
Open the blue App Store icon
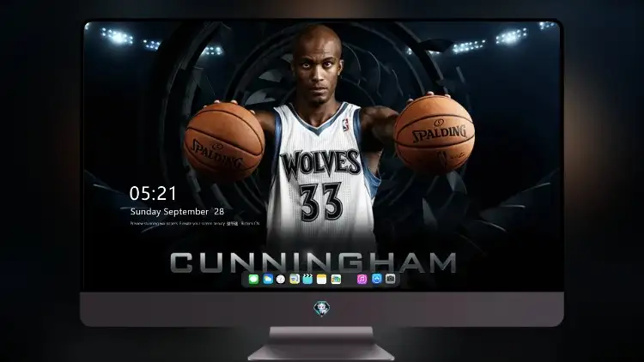coord(377,279)
